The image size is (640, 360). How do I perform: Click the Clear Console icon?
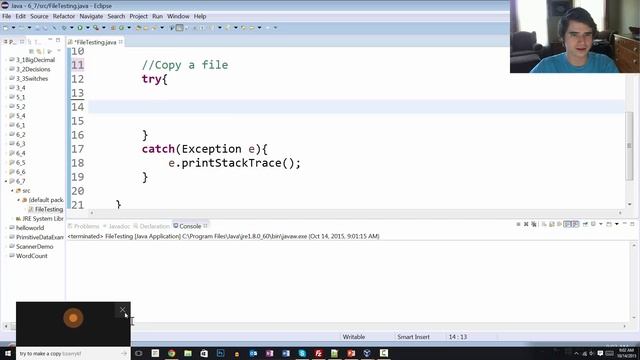coord(544,224)
